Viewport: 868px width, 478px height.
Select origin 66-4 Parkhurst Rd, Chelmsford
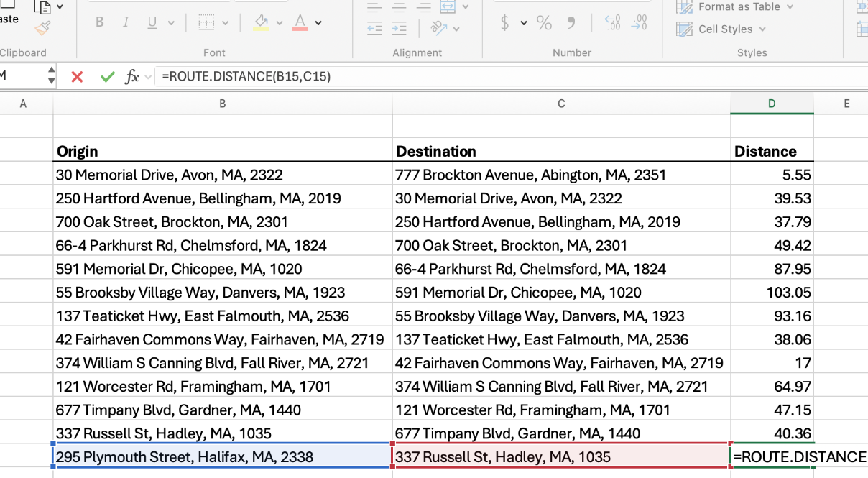223,245
